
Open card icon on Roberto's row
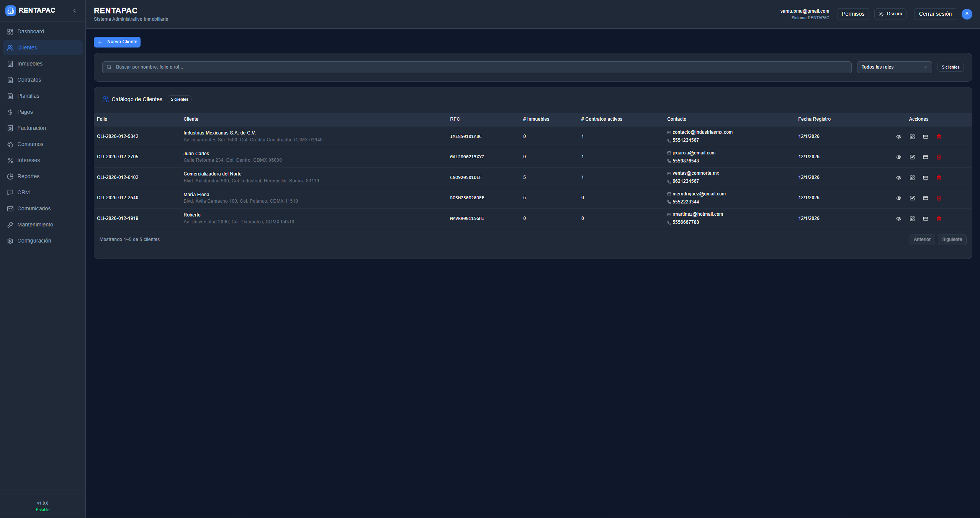925,219
